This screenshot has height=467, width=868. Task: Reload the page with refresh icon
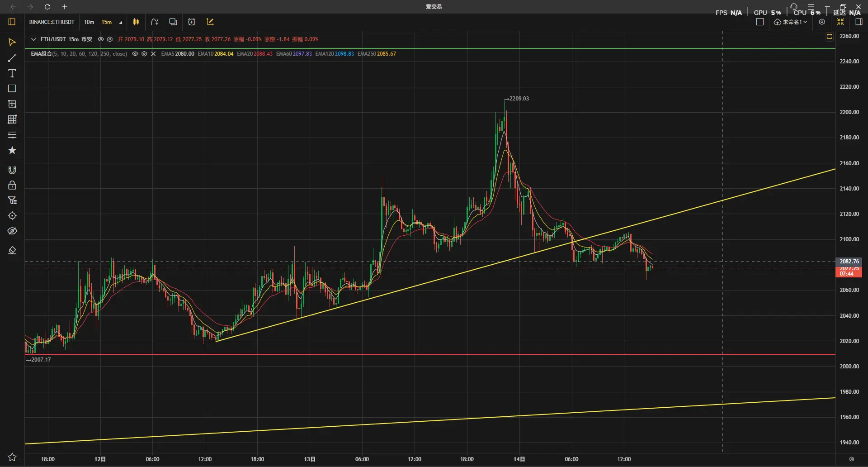47,7
